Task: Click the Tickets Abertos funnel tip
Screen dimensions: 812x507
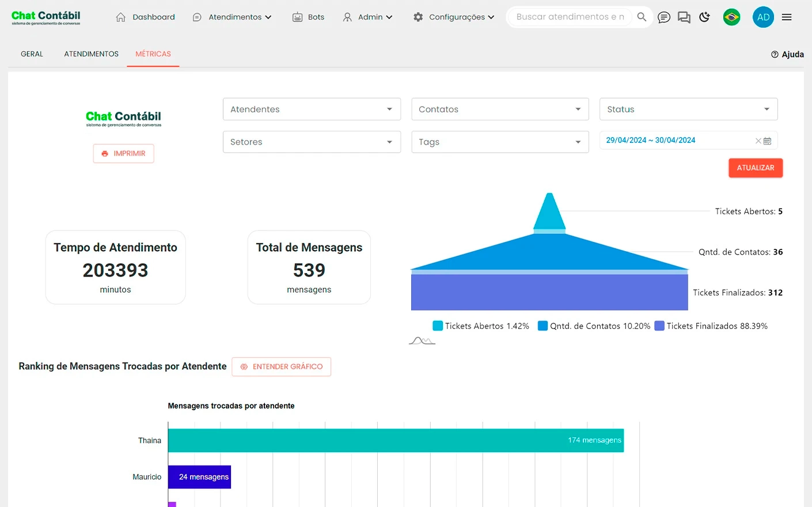Action: pyautogui.click(x=549, y=212)
